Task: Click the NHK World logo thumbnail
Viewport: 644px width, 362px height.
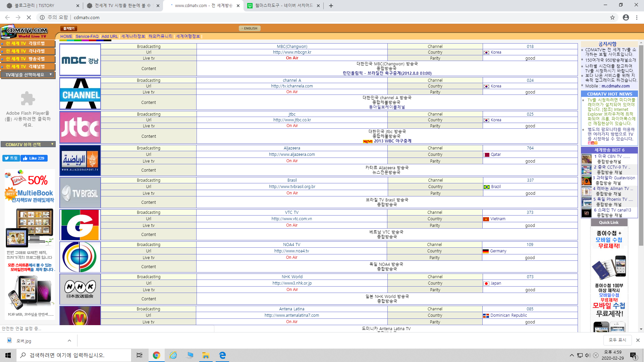Action: (x=80, y=289)
